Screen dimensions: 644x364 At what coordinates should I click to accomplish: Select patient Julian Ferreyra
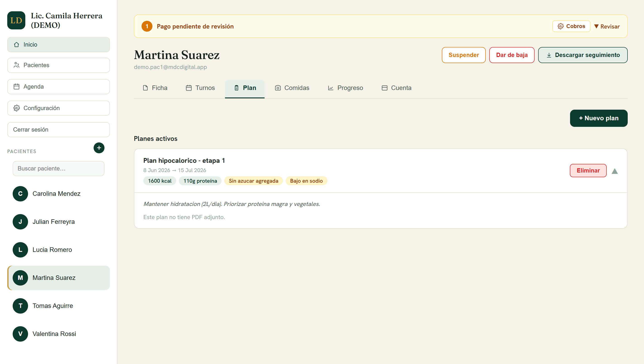coord(59,222)
